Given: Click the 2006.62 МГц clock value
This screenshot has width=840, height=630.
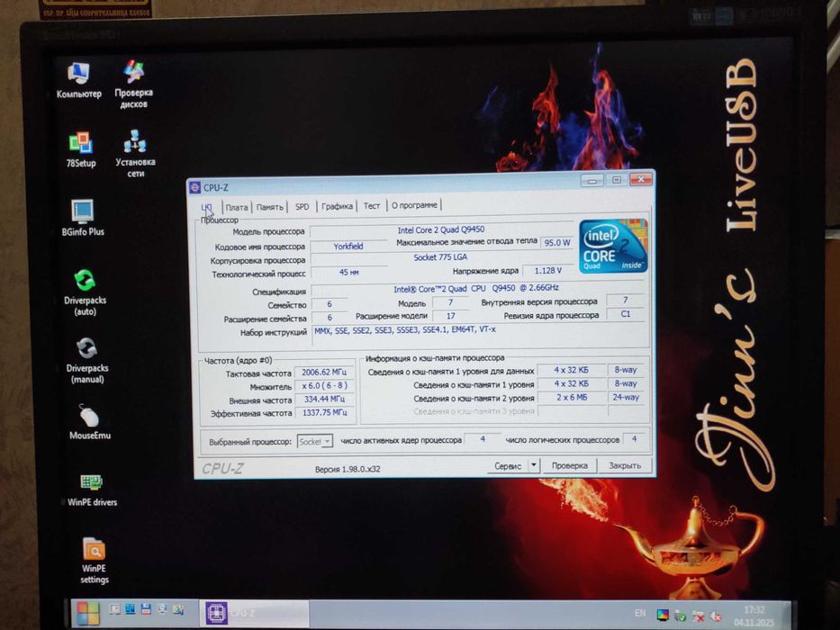Looking at the screenshot, I should coord(323,373).
